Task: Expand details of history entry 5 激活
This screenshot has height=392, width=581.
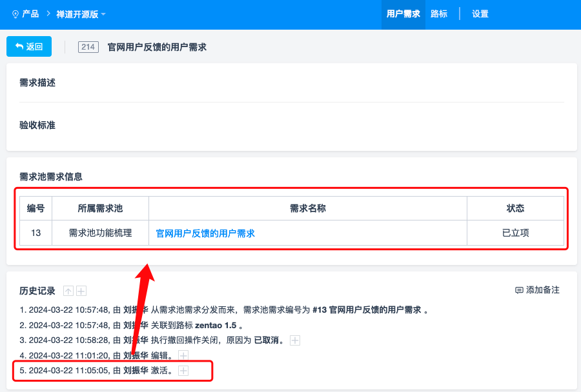Action: [183, 371]
